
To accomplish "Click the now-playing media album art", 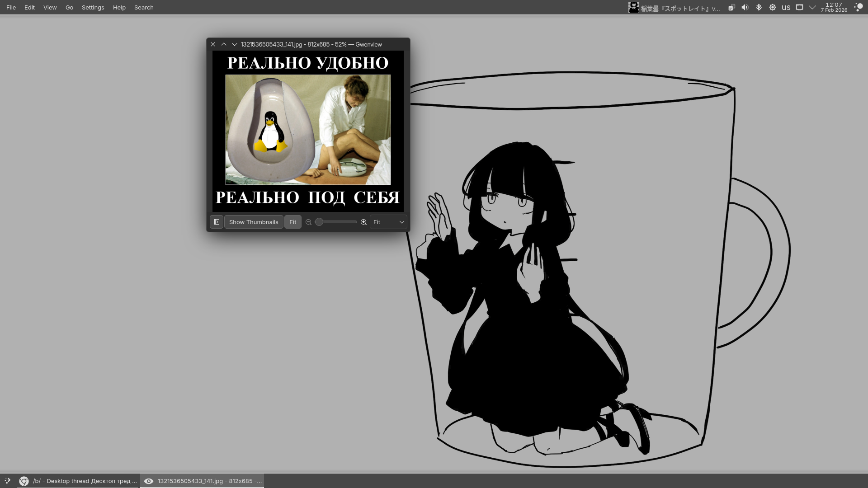I will pos(633,7).
